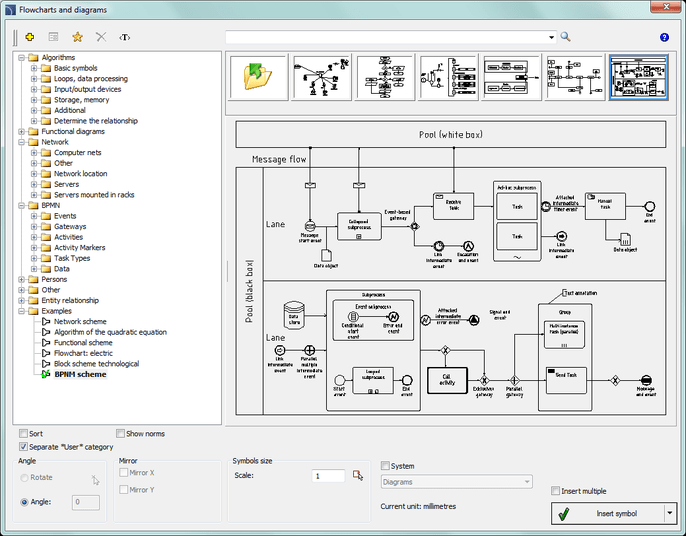This screenshot has width=686, height=536.
Task: Toggle the Show norms checkbox
Action: (x=121, y=434)
